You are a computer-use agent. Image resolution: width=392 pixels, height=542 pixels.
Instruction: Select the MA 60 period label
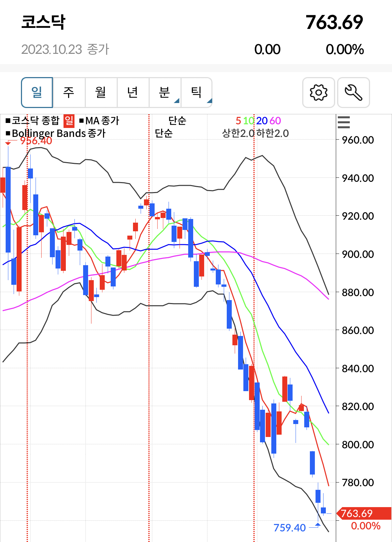click(x=275, y=121)
